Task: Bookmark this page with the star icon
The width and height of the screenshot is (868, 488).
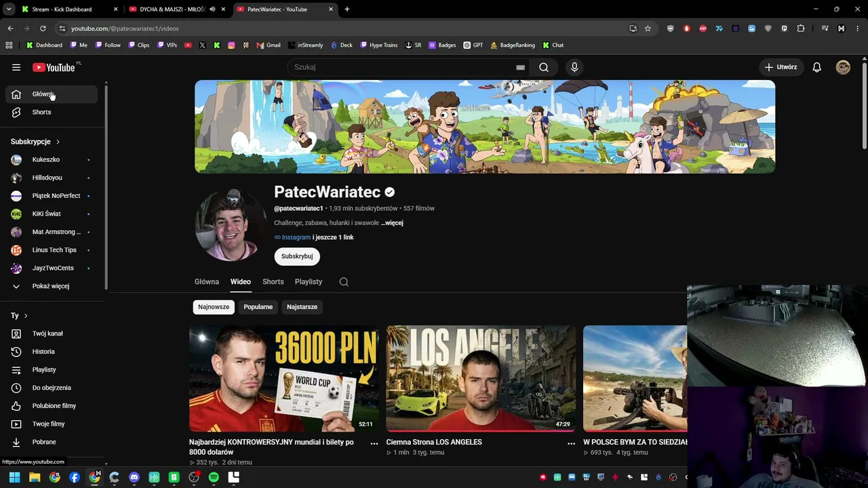Action: pos(648,28)
